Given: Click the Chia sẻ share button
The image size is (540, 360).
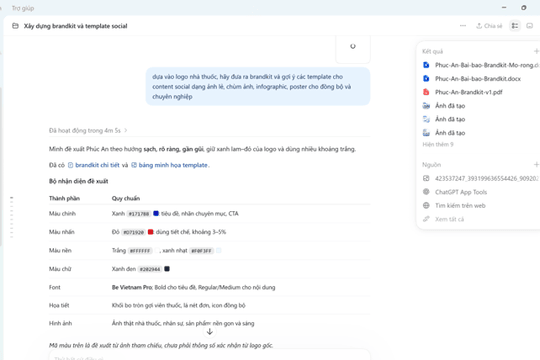Looking at the screenshot, I should [489, 26].
